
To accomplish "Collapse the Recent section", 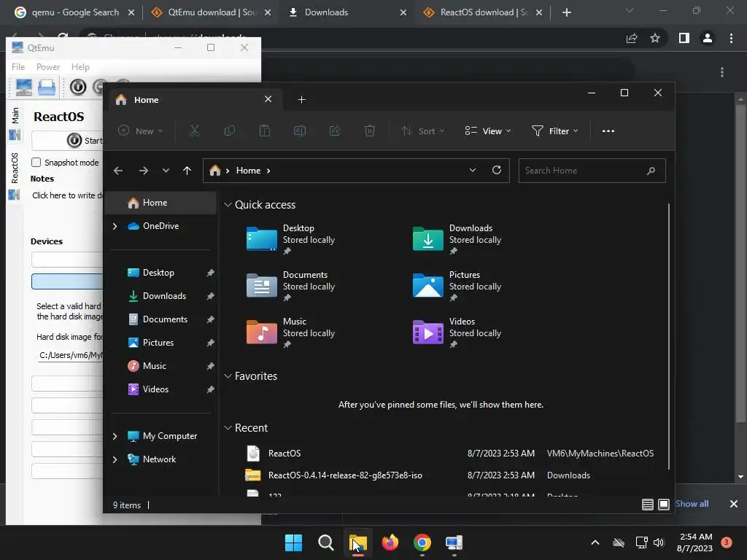I will (228, 428).
